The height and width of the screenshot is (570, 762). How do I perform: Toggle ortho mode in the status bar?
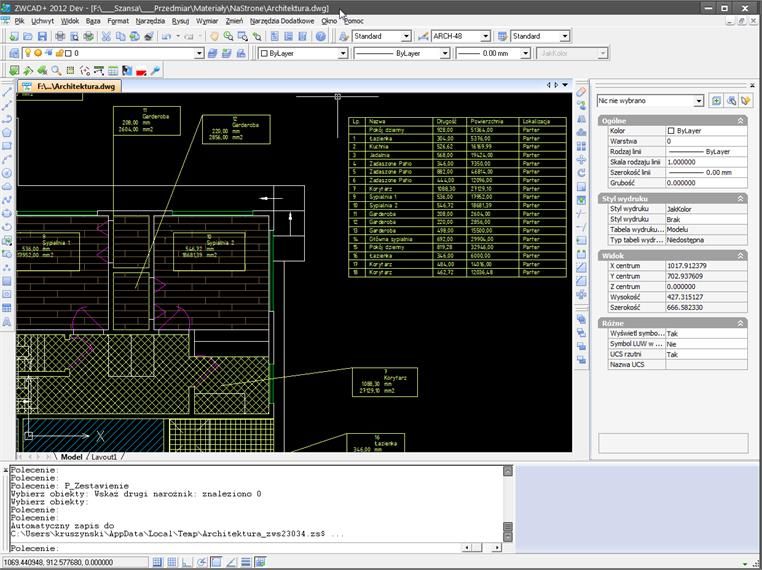(x=187, y=563)
